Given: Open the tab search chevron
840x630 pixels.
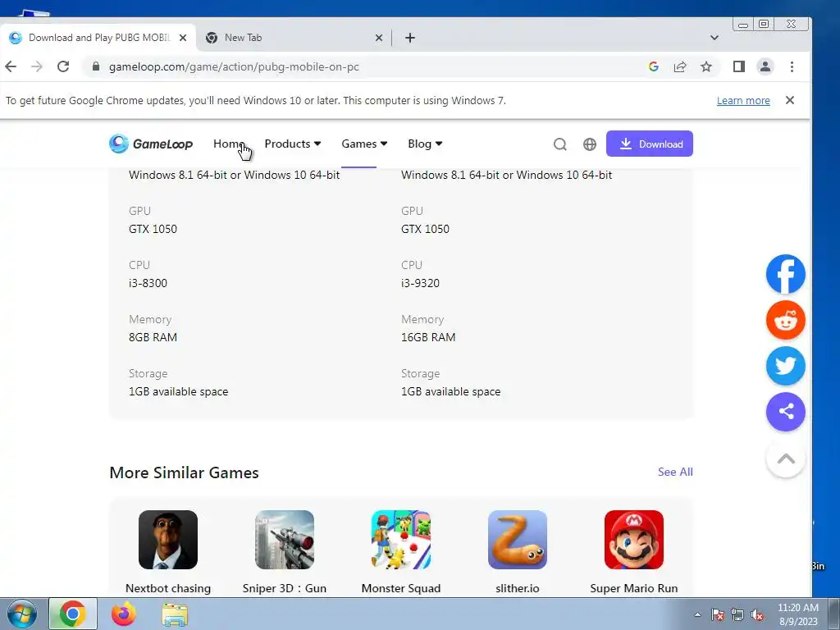Looking at the screenshot, I should click(714, 38).
